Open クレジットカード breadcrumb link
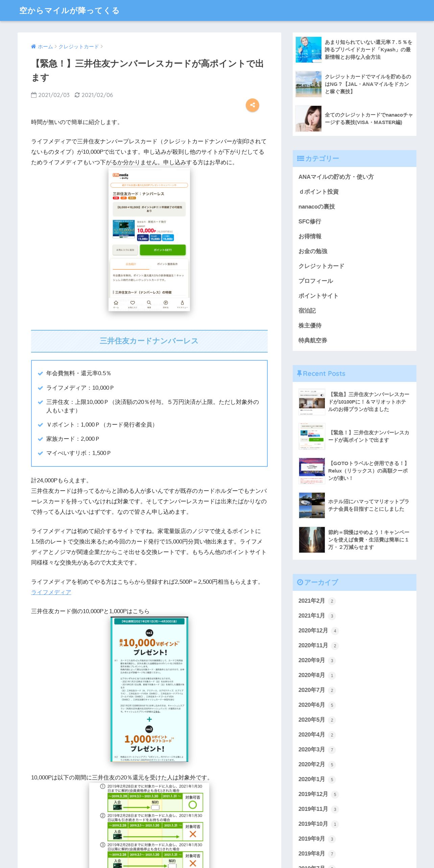This screenshot has height=868, width=434. (79, 47)
